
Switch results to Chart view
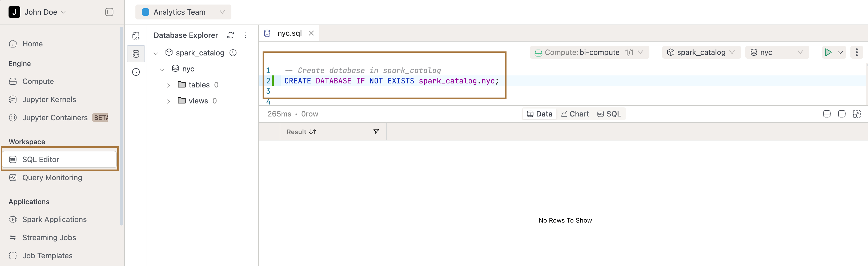(x=575, y=114)
